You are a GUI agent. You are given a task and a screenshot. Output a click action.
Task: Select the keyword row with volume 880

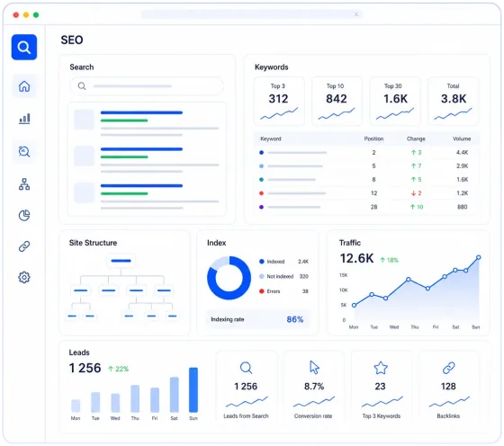pos(366,207)
